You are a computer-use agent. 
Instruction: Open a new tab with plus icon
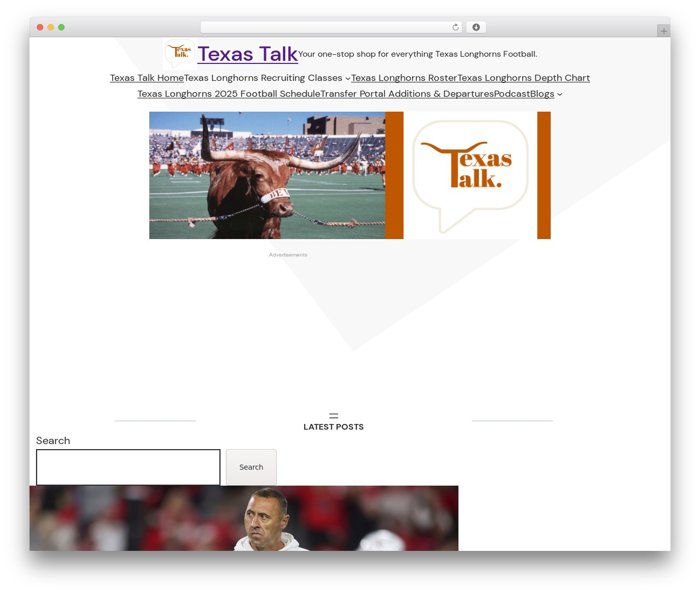663,31
